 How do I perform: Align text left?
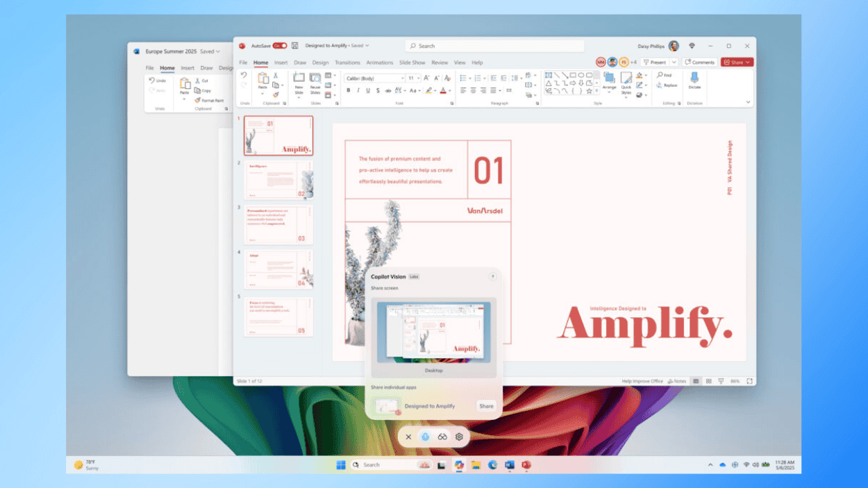[x=463, y=90]
